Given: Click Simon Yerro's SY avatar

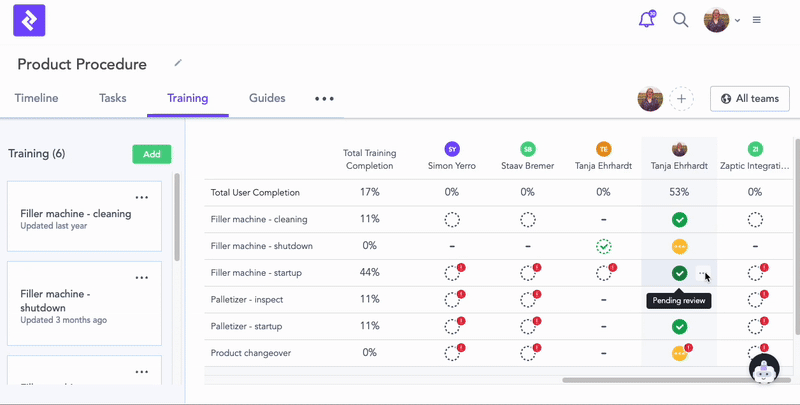Looking at the screenshot, I should tap(452, 149).
